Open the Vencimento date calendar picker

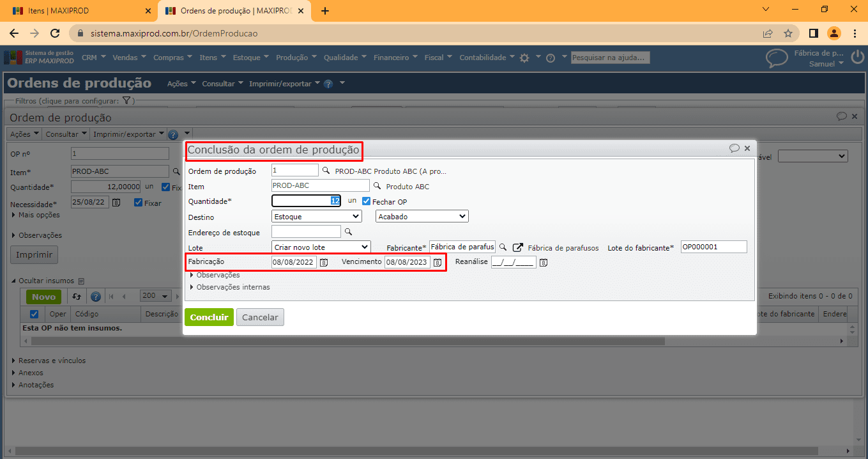[438, 262]
